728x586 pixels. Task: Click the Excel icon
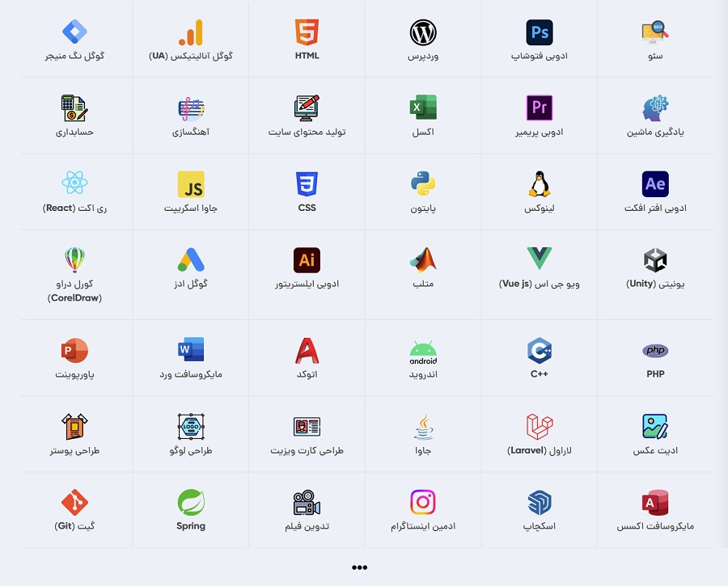(423, 108)
